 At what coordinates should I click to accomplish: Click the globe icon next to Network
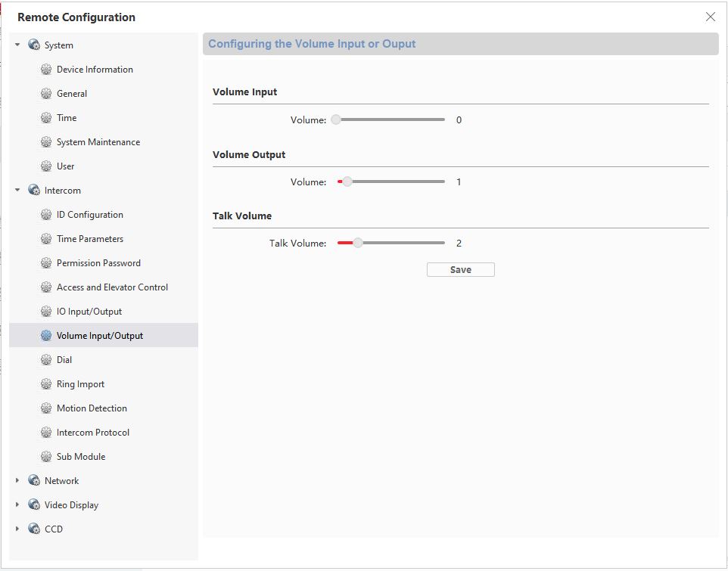[x=34, y=481]
